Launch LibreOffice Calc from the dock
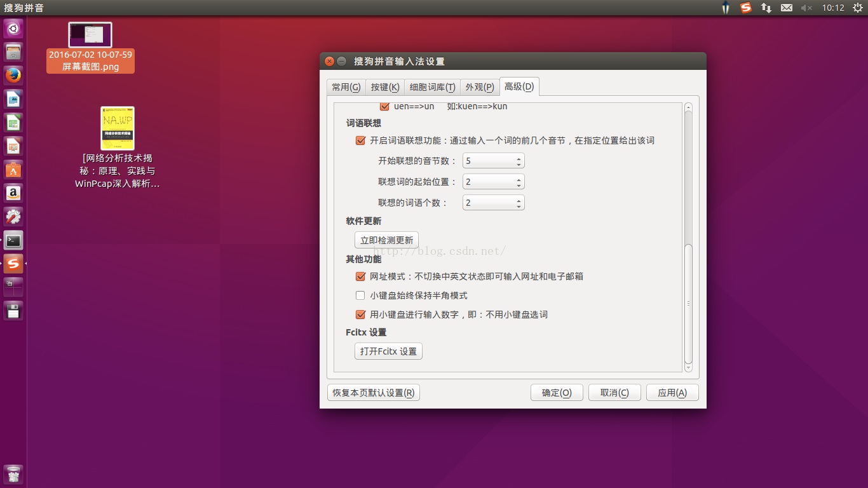The width and height of the screenshot is (868, 488). pyautogui.click(x=13, y=122)
